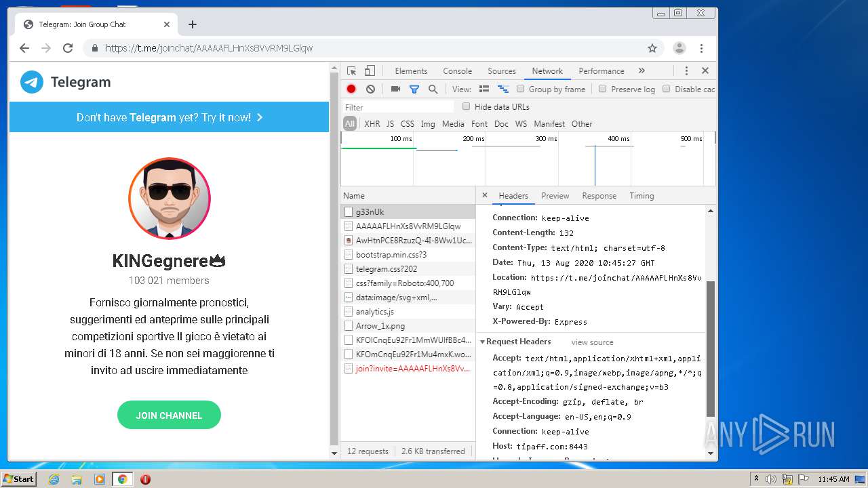
Task: Close the Telegram Join Group Chat tab
Action: click(167, 24)
